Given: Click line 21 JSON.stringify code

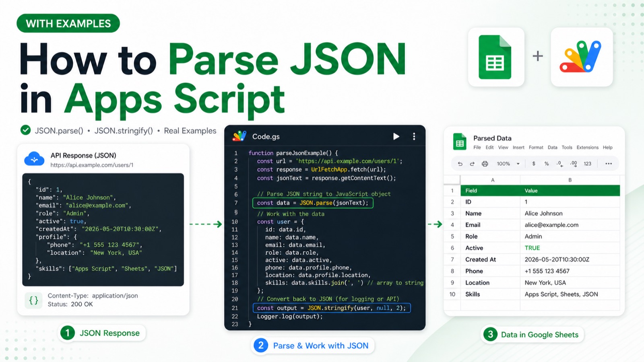Looking at the screenshot, I should pos(332,308).
